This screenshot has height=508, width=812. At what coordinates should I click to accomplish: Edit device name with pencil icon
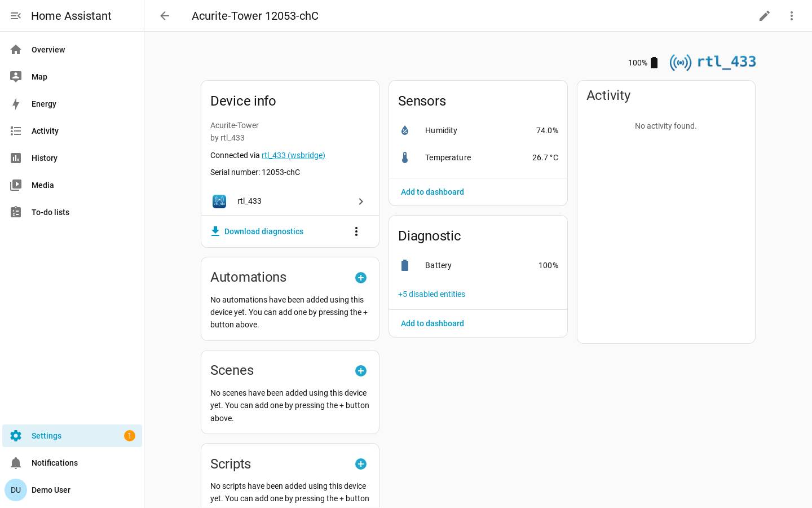click(x=765, y=16)
